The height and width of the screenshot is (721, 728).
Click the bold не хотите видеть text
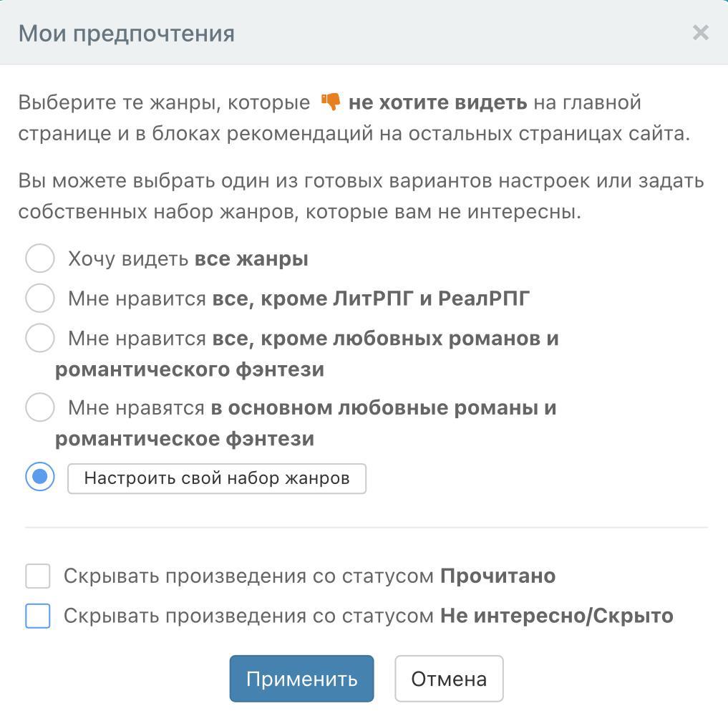(x=437, y=102)
